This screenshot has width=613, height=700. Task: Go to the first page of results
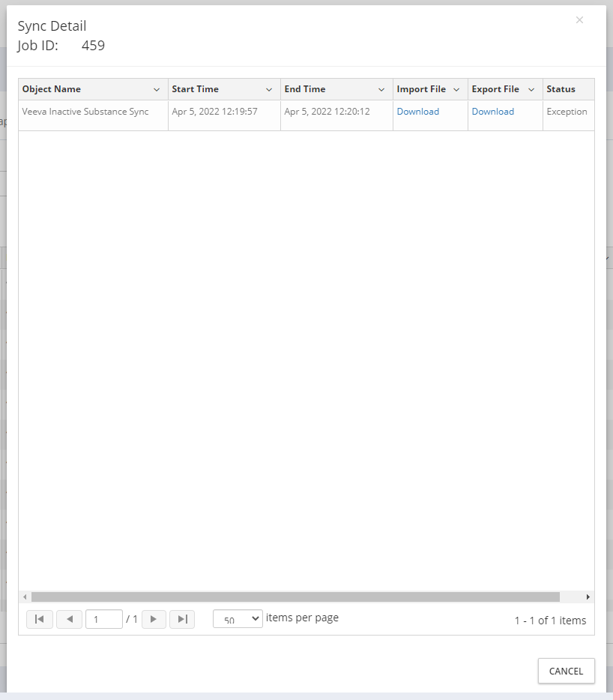[x=40, y=619]
